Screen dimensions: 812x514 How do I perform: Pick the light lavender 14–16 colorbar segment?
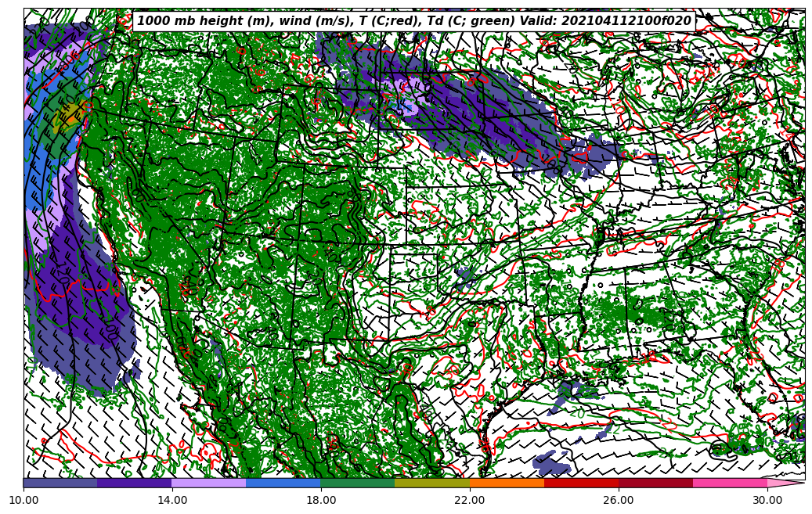[x=209, y=483]
